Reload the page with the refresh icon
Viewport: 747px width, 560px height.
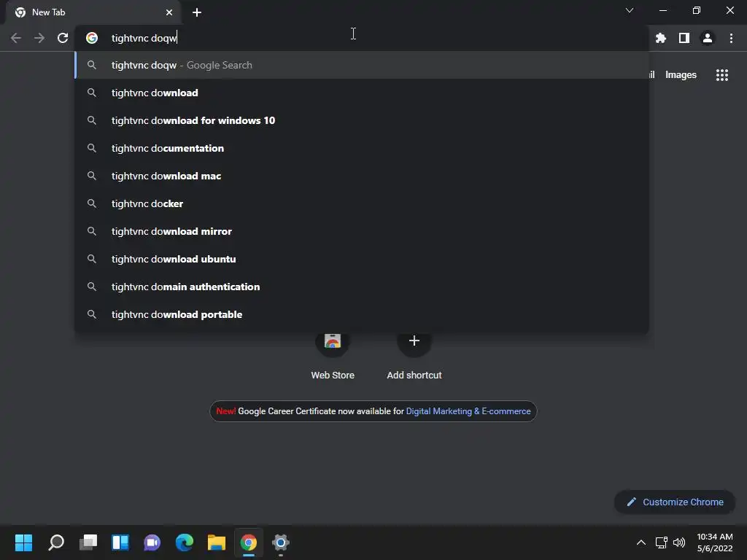pyautogui.click(x=63, y=38)
